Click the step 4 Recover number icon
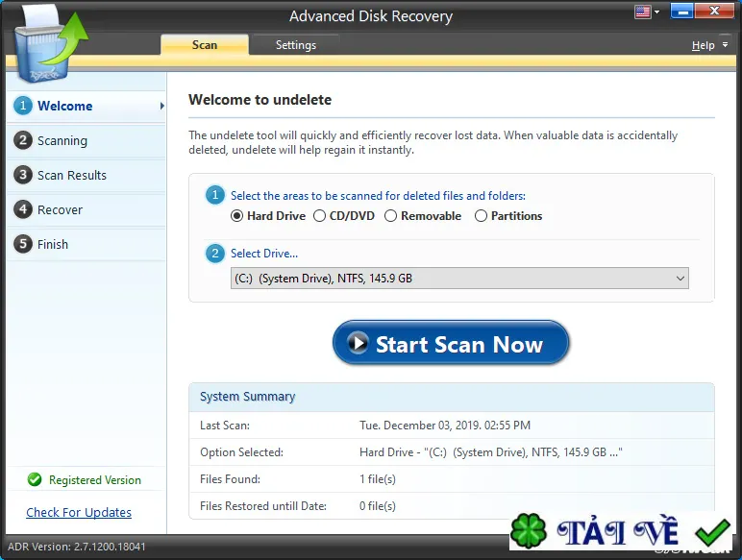The image size is (742, 560). tap(23, 209)
